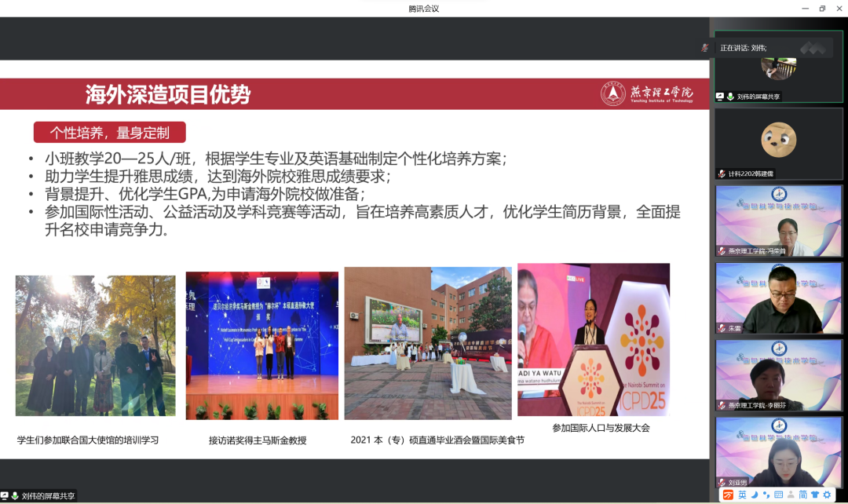Select the 朱雷 participant video tile
The height and width of the screenshot is (504, 848).
tap(779, 298)
